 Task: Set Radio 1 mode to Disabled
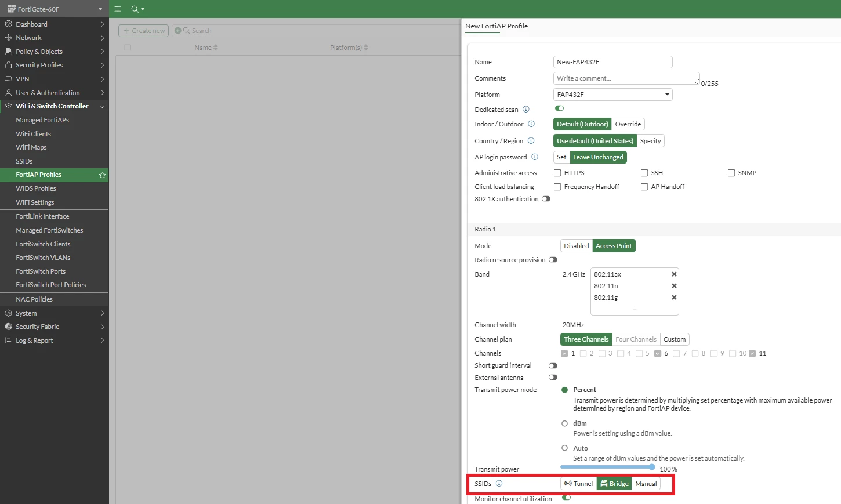[x=577, y=246]
